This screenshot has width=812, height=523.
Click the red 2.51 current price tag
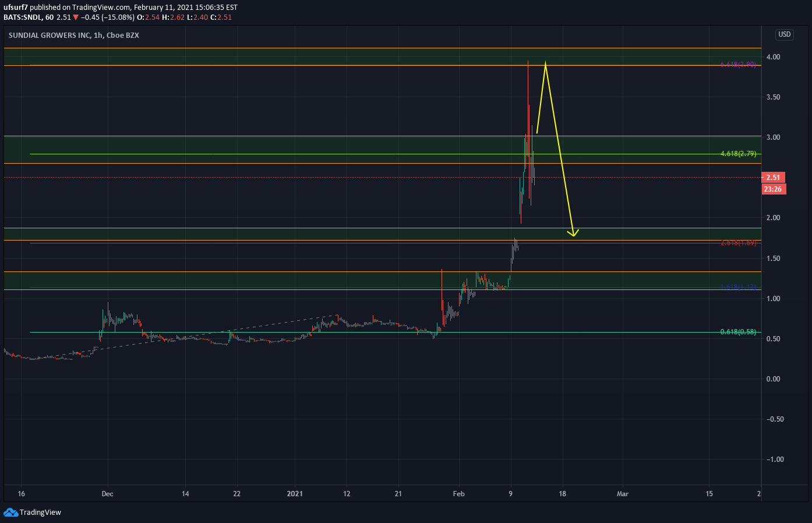[773, 178]
